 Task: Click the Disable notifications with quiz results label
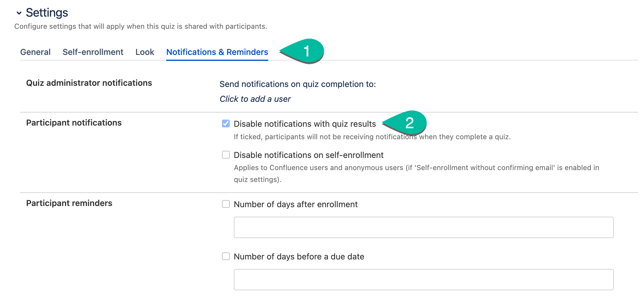point(305,124)
